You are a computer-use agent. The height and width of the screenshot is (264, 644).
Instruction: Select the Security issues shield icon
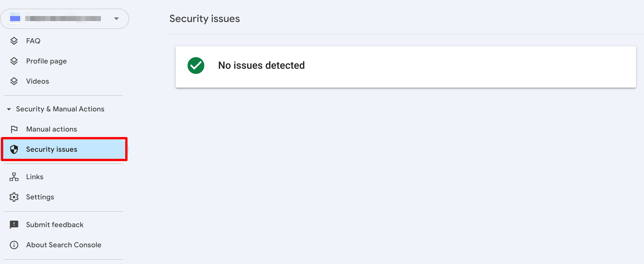(14, 149)
